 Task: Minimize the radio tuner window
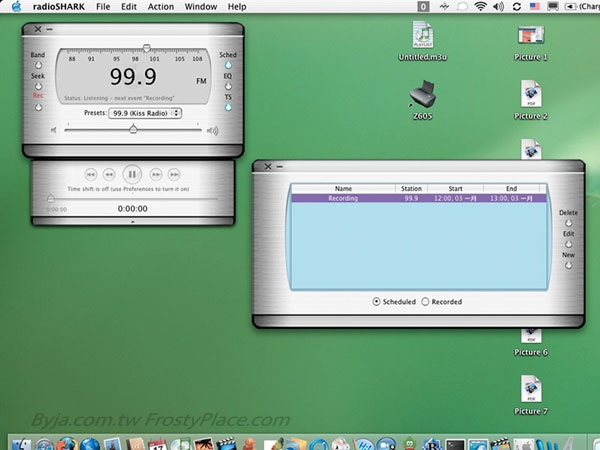coord(50,29)
